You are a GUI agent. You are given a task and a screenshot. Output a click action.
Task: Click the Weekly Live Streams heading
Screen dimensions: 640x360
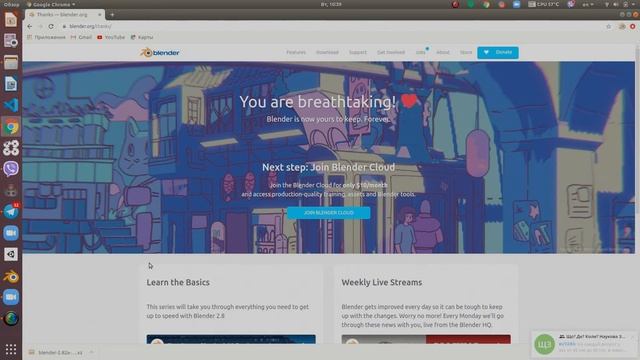pyautogui.click(x=382, y=282)
